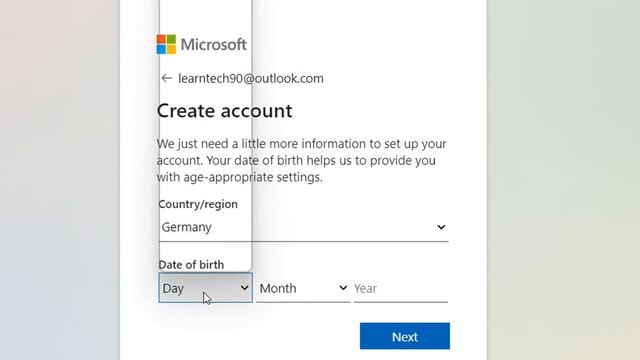Click the Microsoft logo

(202, 44)
